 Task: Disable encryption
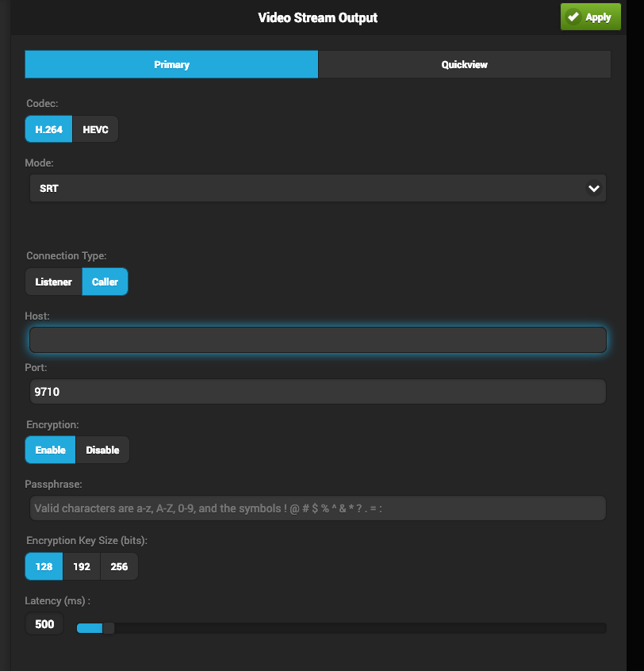pyautogui.click(x=102, y=450)
